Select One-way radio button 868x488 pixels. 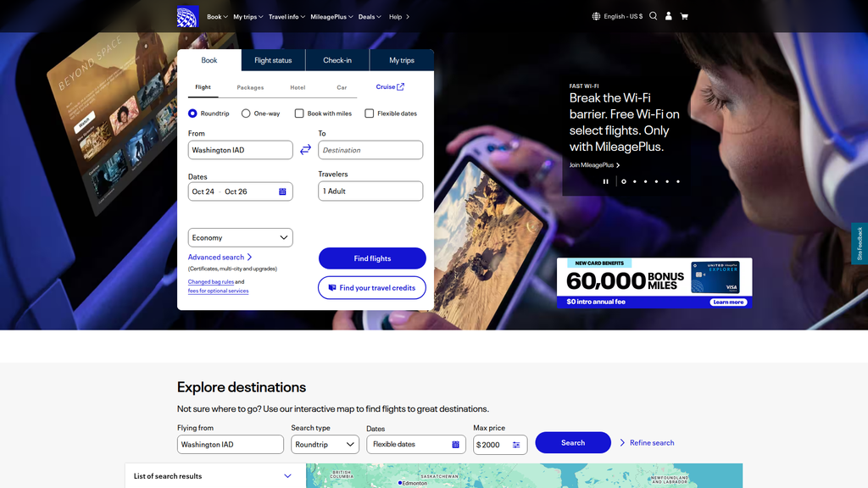point(246,114)
